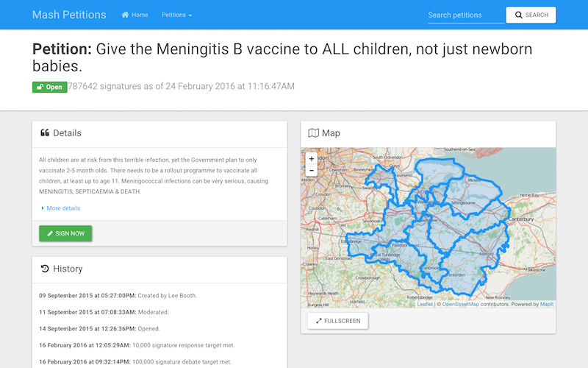Open map in FULLSCREEN
The width and height of the screenshot is (588, 368).
point(338,321)
